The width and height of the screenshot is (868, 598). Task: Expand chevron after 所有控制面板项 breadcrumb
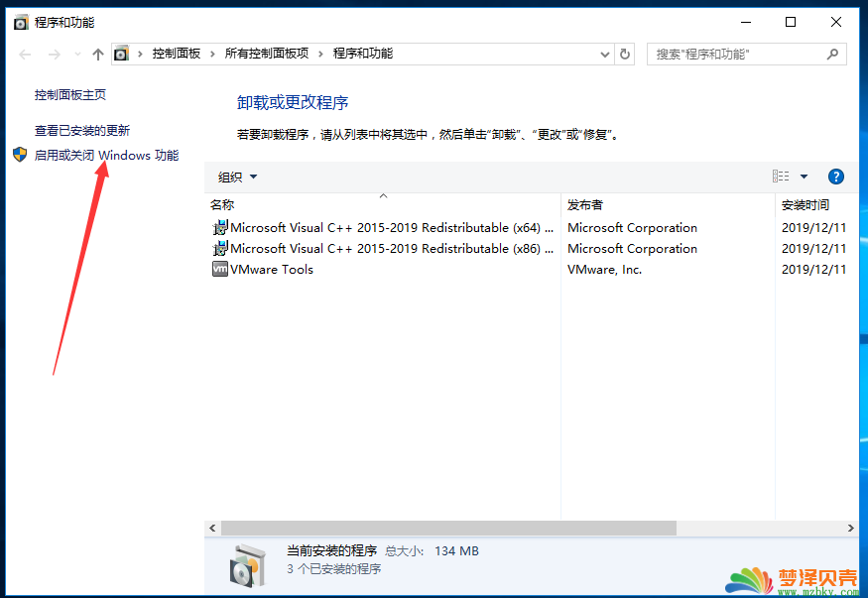[x=320, y=55]
